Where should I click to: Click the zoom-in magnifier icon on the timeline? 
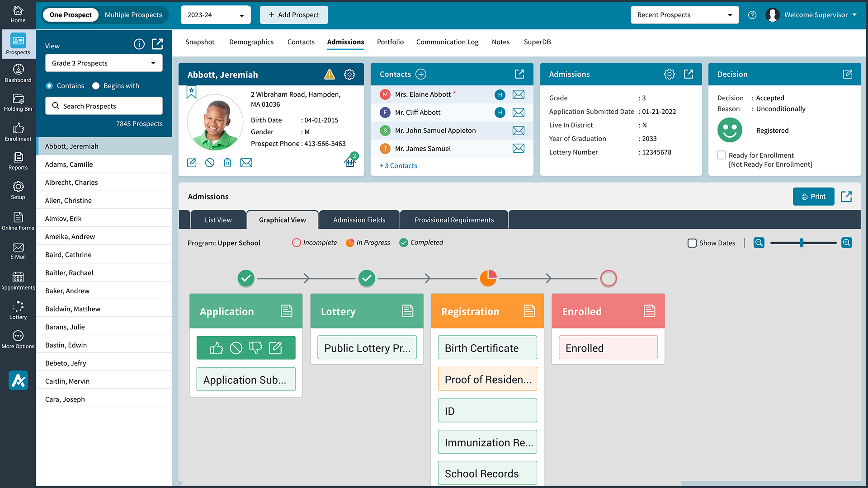coord(846,243)
